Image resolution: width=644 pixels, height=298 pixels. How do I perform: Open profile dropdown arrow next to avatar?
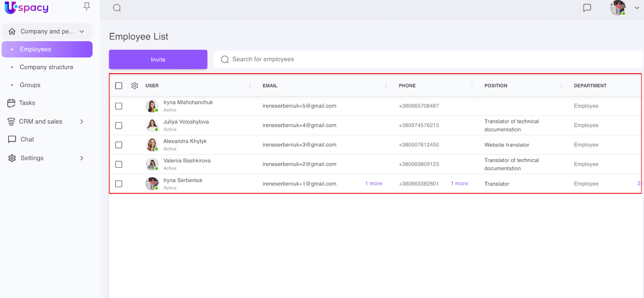(x=637, y=8)
